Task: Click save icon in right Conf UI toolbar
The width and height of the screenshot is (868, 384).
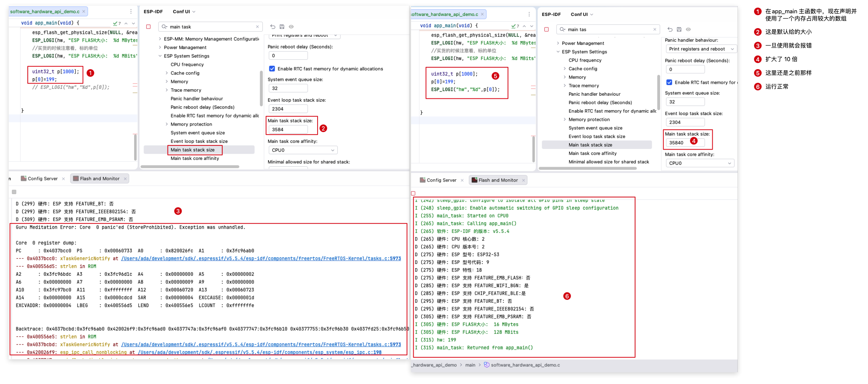Action: pyautogui.click(x=679, y=29)
